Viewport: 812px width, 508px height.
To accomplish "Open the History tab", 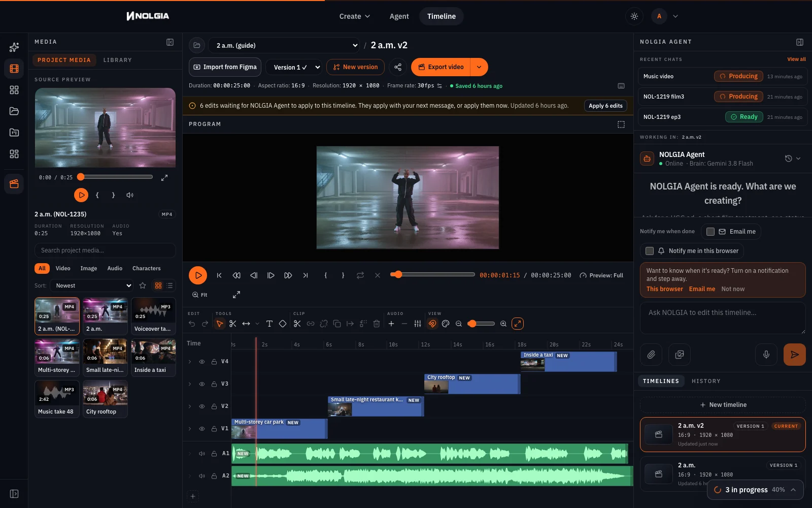I will tap(706, 381).
